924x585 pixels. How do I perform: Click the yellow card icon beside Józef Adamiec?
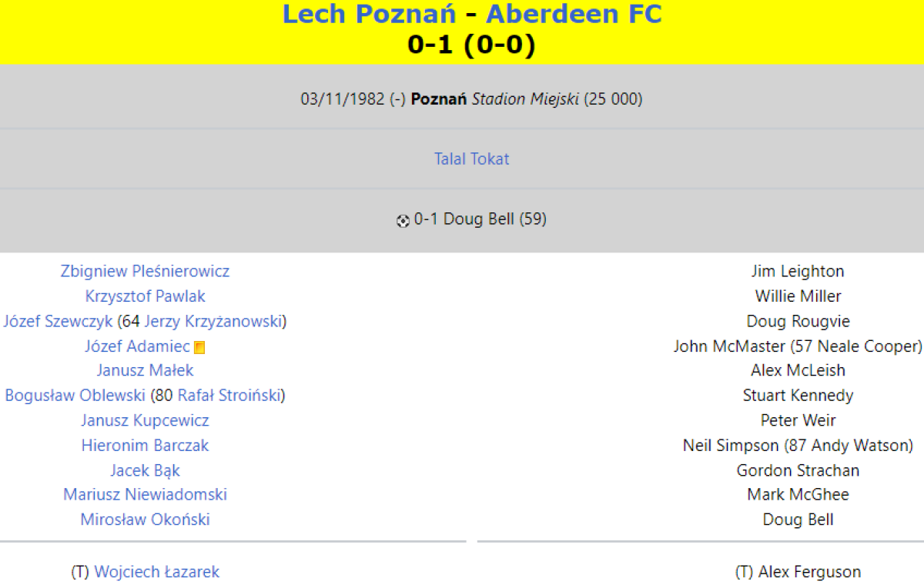click(x=199, y=348)
